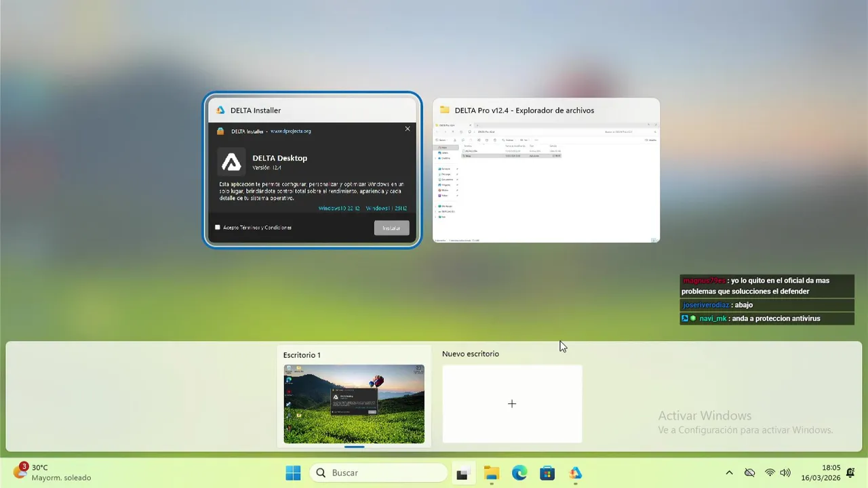The height and width of the screenshot is (488, 868).
Task: Open the volume speaker tray icon
Action: coord(785,473)
